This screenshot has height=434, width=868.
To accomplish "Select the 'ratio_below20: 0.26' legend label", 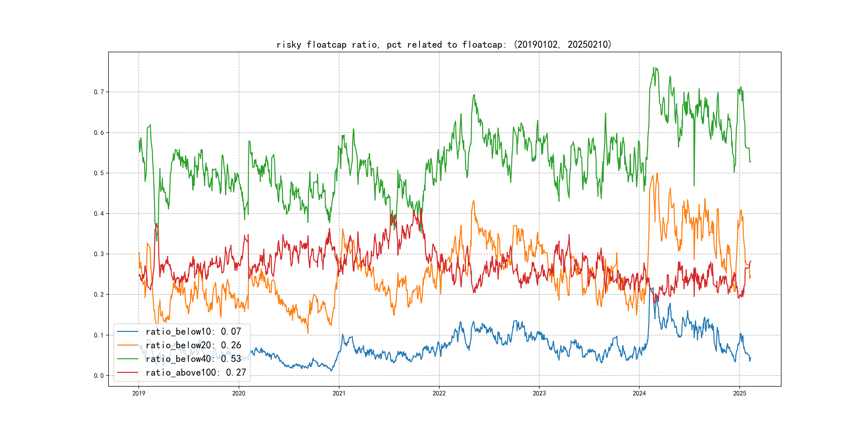I will coord(193,345).
